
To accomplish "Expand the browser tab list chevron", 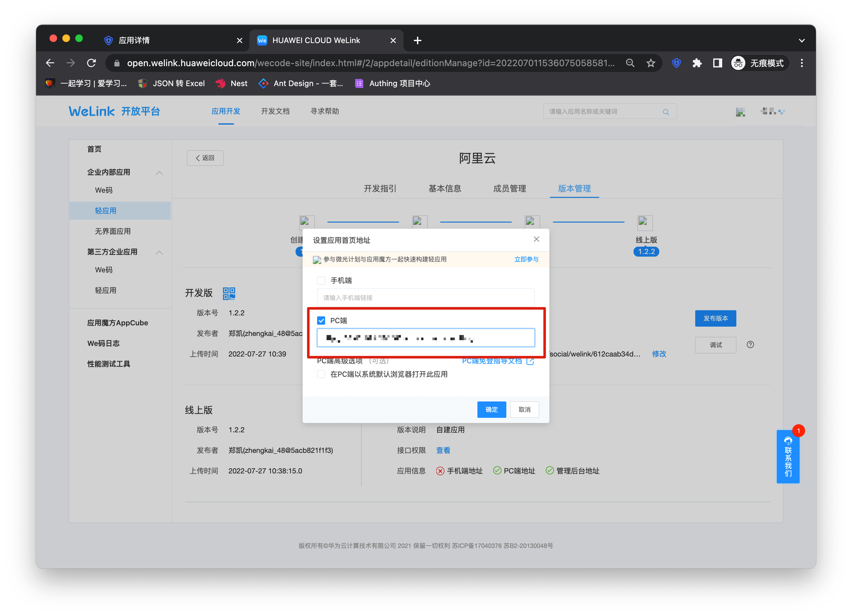I will point(802,40).
